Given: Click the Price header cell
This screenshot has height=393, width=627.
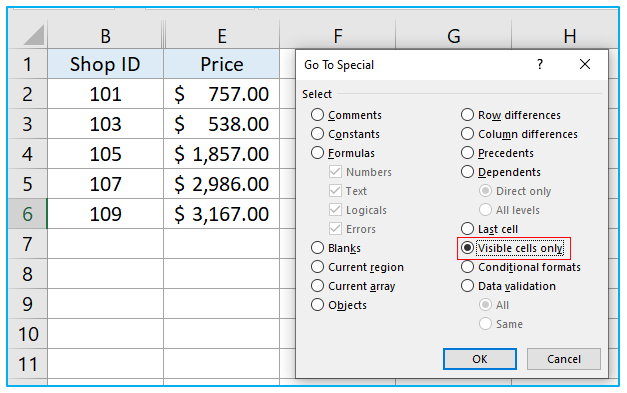Looking at the screenshot, I should [222, 64].
